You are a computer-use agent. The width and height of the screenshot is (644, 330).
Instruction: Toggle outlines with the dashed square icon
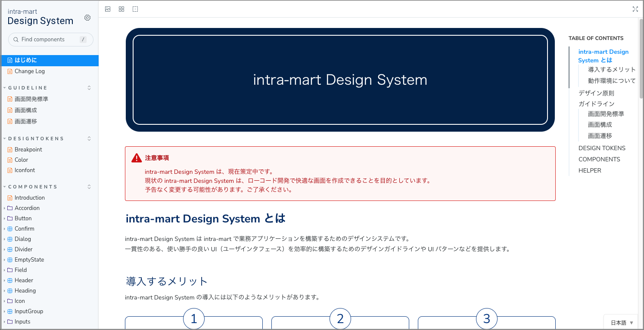click(x=135, y=9)
